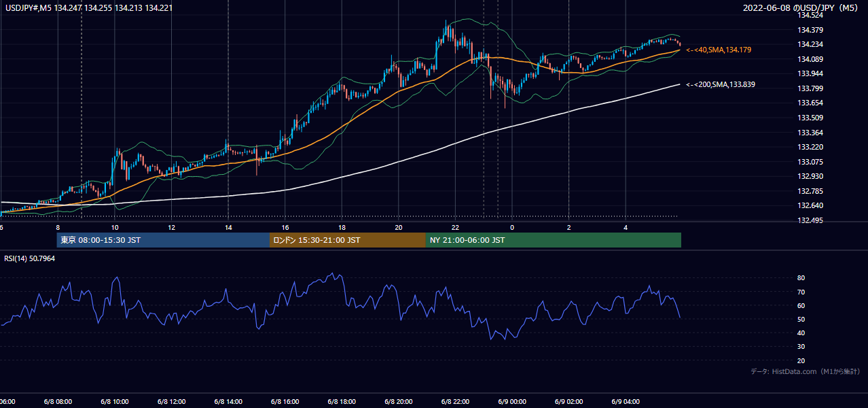The width and height of the screenshot is (868, 408).
Task: Click price axis value 132.495
Action: tap(810, 220)
